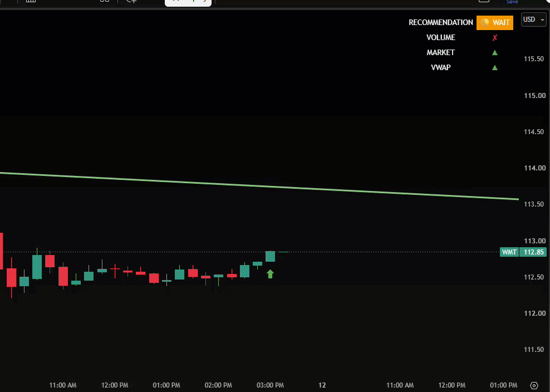
Task: Select the MARKET label in indicator table
Action: [440, 53]
